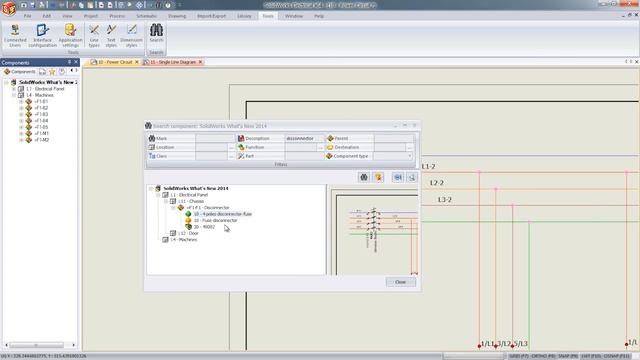Screen dimensions: 640x360
Task: Select =F1-B3 component in Components tree
Action: (41, 114)
